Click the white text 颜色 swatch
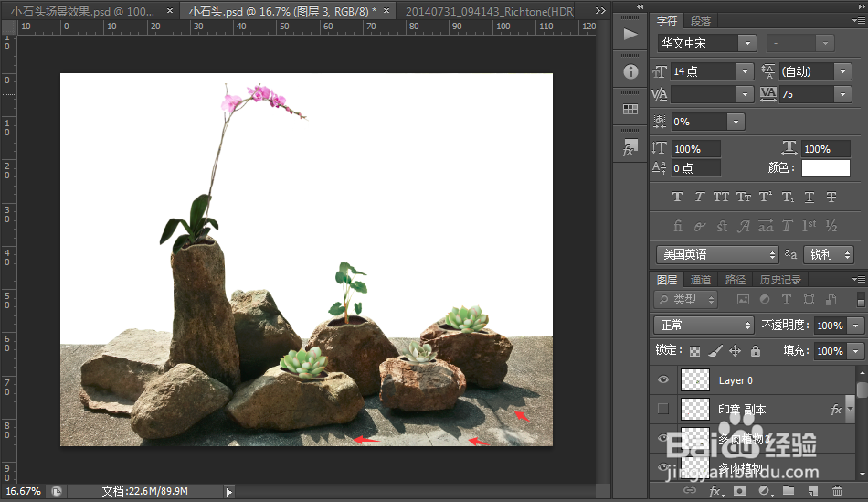 pyautogui.click(x=825, y=168)
